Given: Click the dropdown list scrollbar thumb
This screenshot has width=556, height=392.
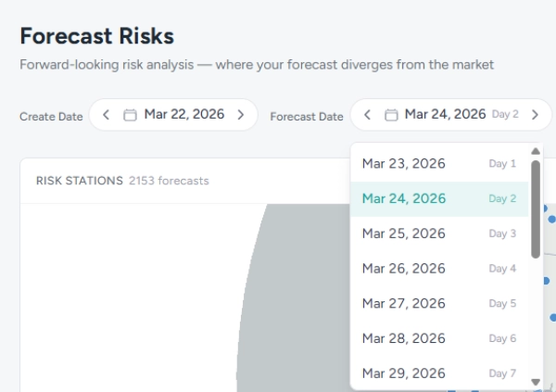Looking at the screenshot, I should (x=536, y=209).
